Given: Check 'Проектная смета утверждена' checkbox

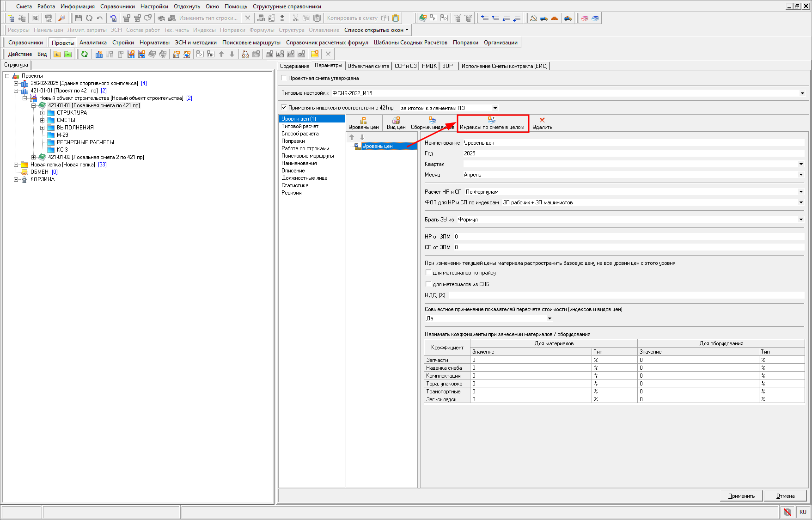Looking at the screenshot, I should point(284,78).
